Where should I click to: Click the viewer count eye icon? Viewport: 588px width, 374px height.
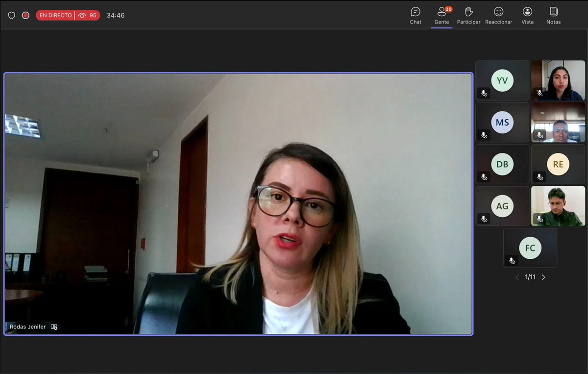(82, 16)
